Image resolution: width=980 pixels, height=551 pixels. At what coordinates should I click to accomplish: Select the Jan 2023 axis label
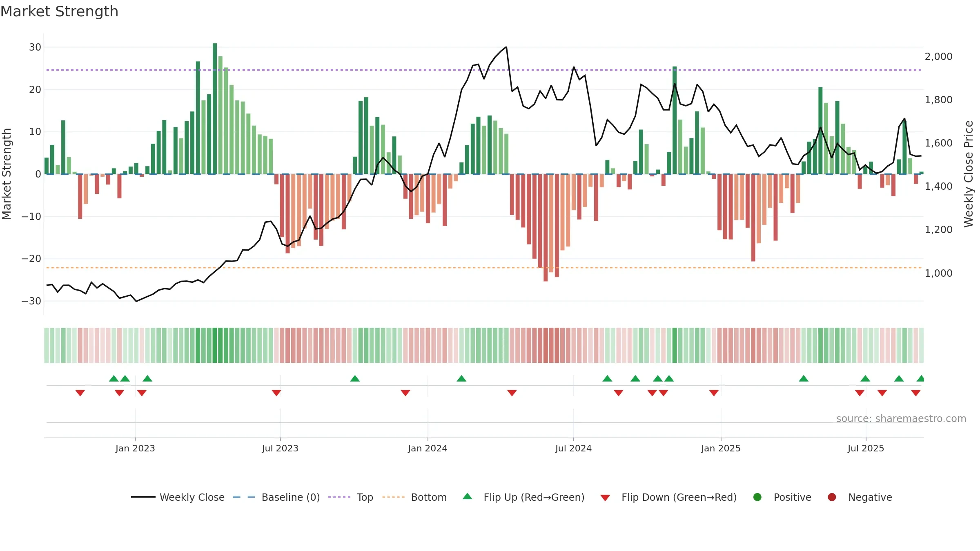(135, 448)
